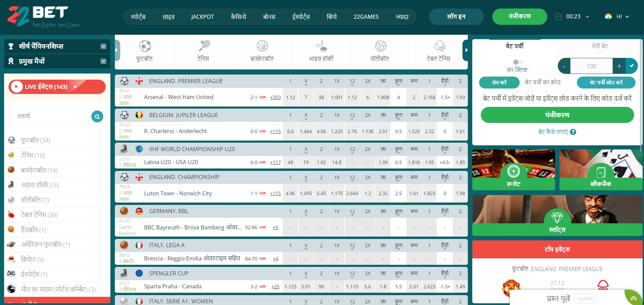Click the trophy icon in top championships header
Screen dimensions: 644x305
click(x=11, y=46)
